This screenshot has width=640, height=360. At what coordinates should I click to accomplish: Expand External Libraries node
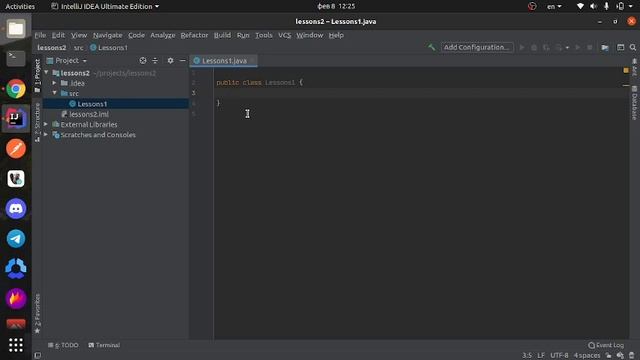click(46, 124)
